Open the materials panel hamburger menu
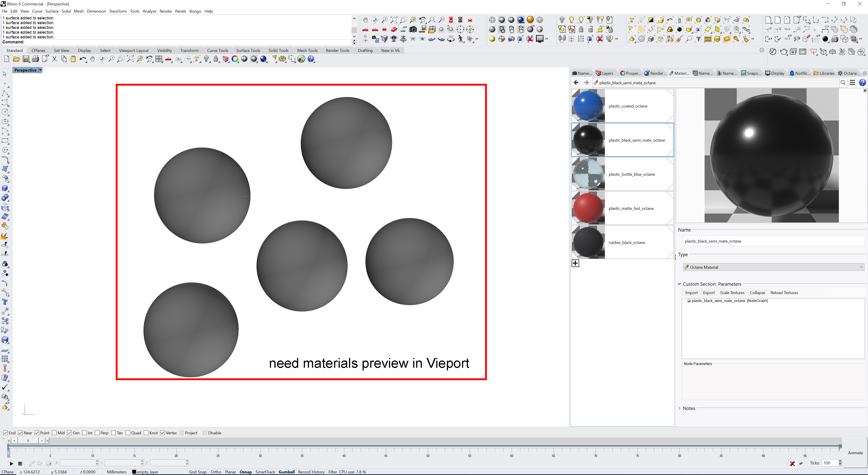 pyautogui.click(x=852, y=83)
